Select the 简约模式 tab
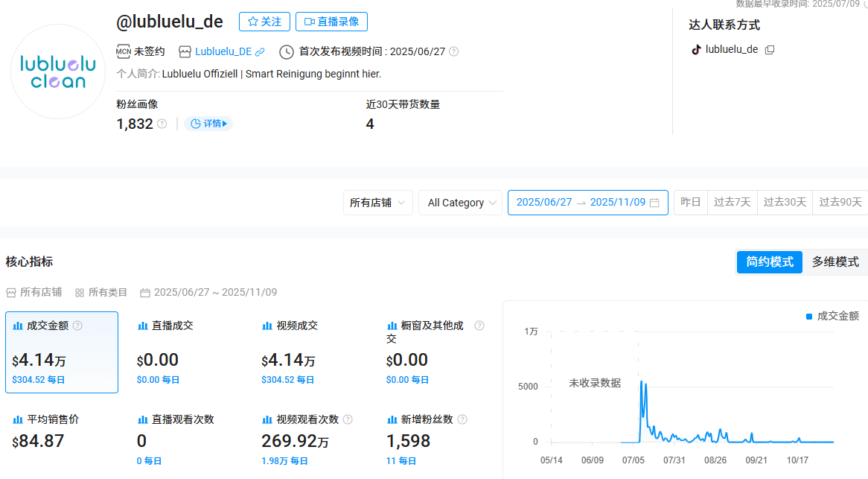868x479 pixels. (x=769, y=261)
